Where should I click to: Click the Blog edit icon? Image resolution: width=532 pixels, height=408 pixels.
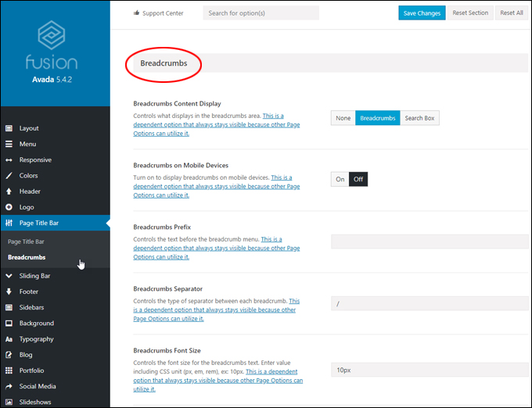(9, 355)
